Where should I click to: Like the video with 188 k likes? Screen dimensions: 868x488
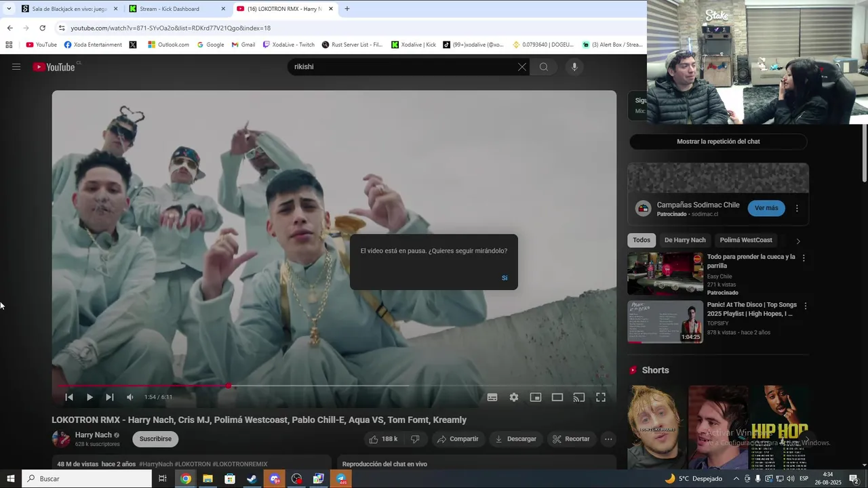[383, 439]
